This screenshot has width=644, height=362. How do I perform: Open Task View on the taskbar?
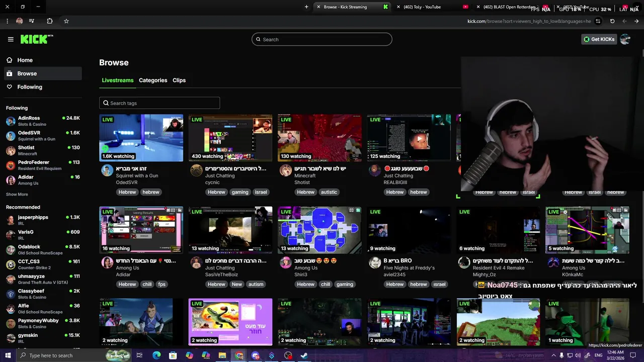coord(139,355)
